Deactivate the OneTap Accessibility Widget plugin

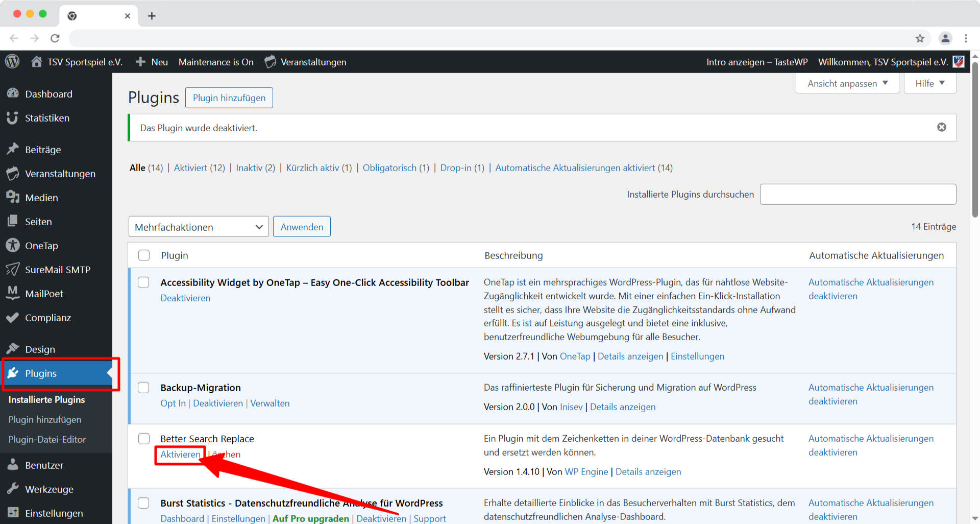[185, 298]
